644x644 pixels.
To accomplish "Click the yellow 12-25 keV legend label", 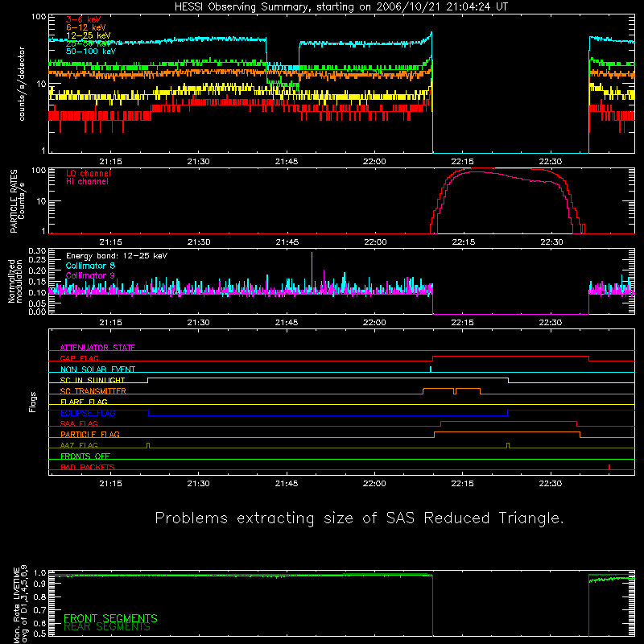I will 88,35.
